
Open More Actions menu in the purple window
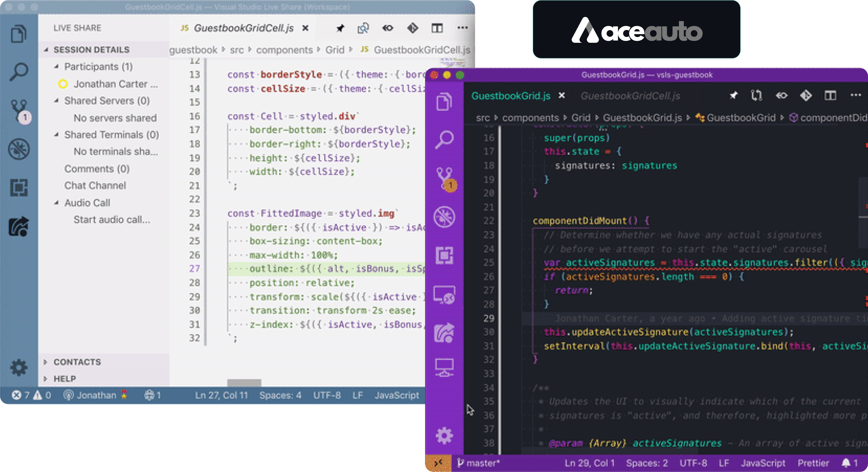[x=856, y=95]
